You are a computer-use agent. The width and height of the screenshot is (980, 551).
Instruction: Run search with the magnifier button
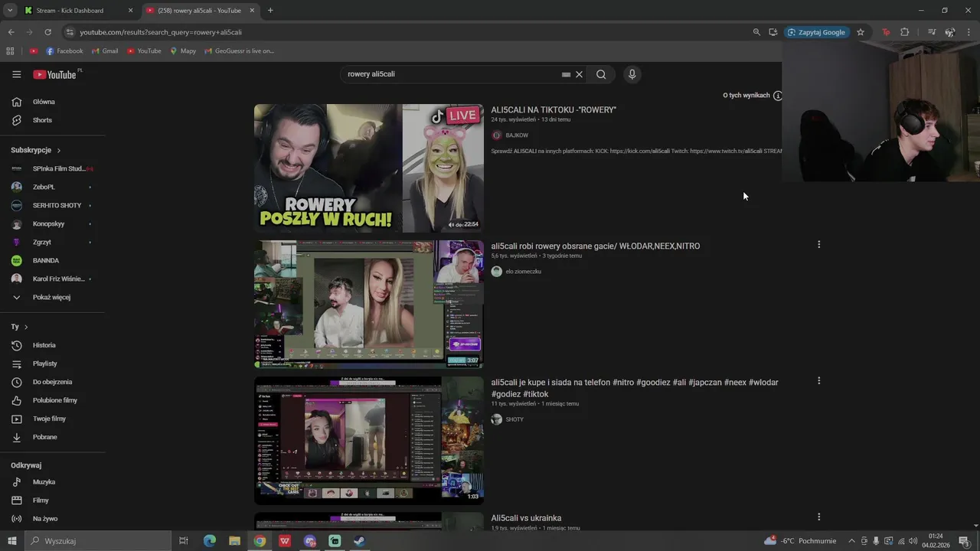click(x=601, y=74)
